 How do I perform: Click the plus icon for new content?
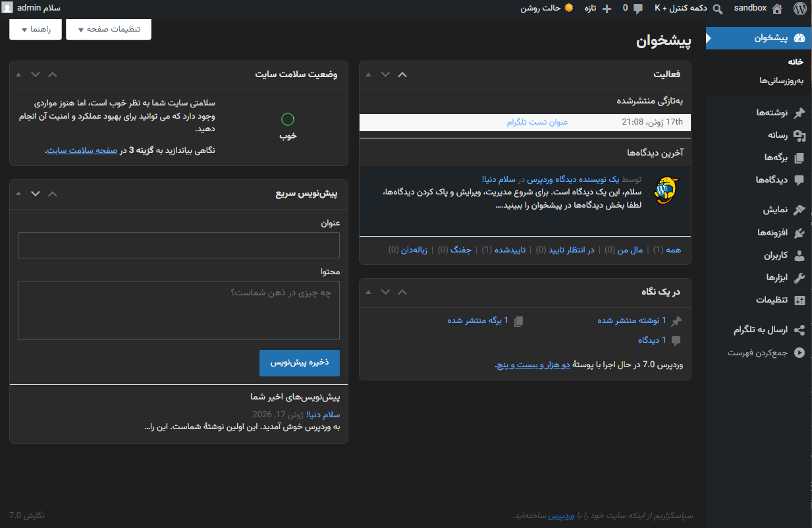tap(607, 9)
